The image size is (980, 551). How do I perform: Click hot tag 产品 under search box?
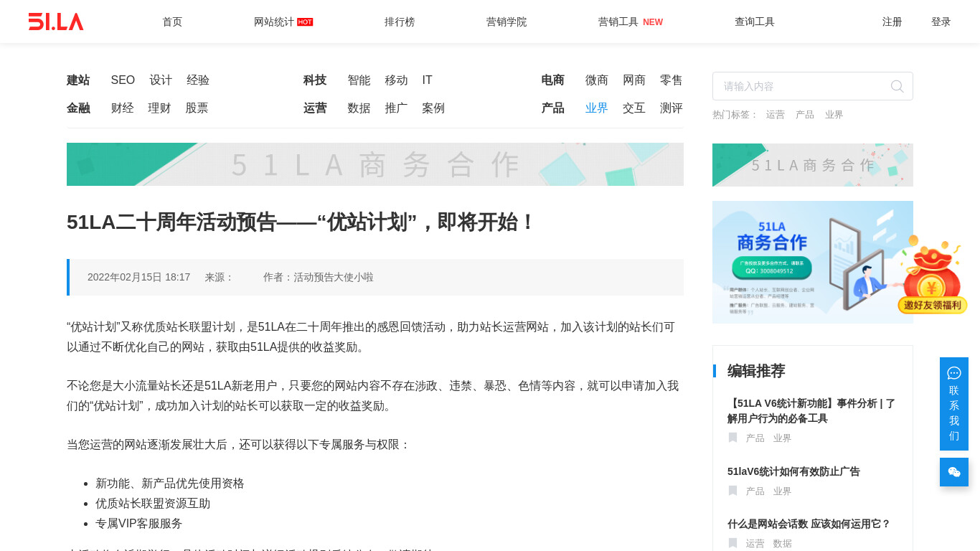(805, 115)
